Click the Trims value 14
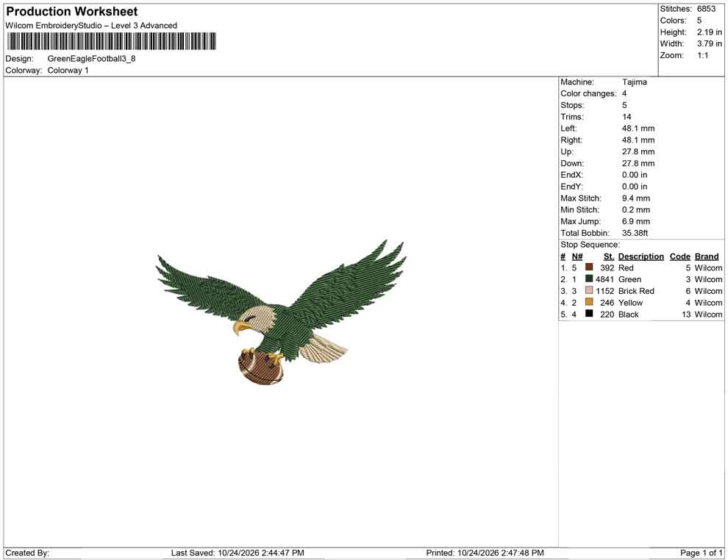This screenshot has height=560, width=728. (x=627, y=117)
